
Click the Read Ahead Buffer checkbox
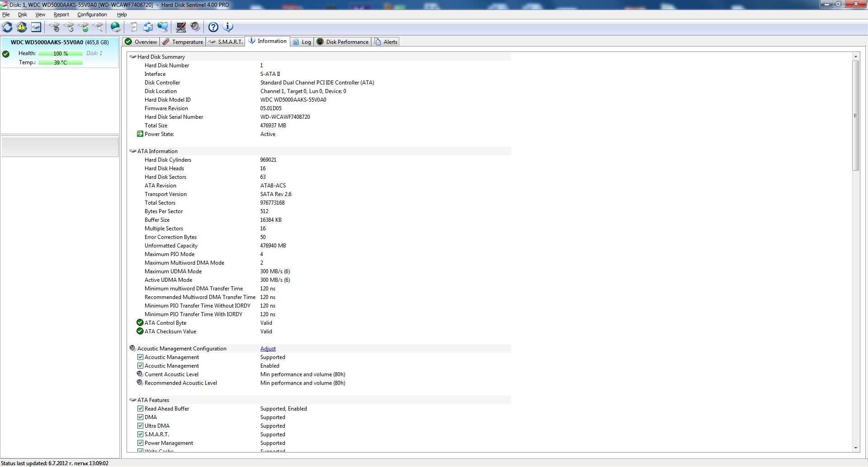[x=140, y=408]
